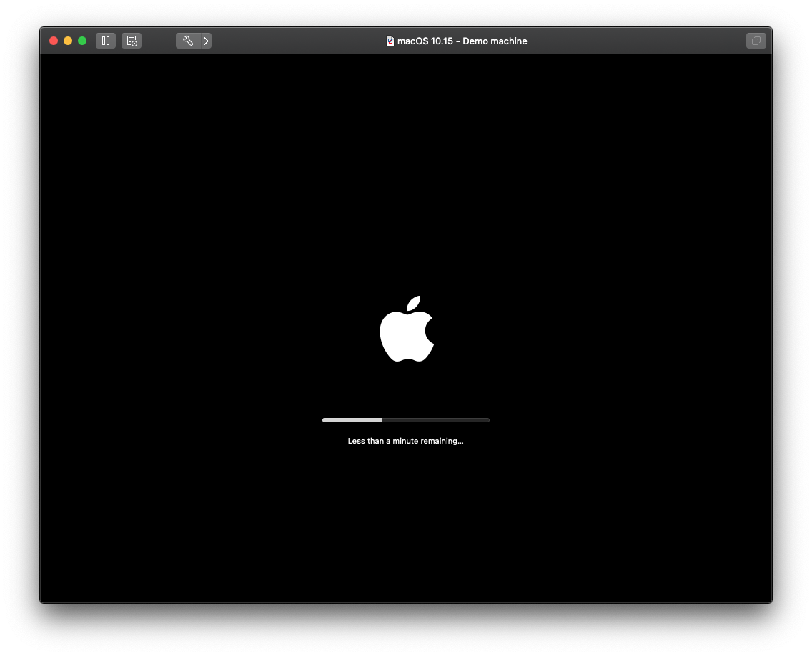The image size is (812, 656).
Task: Click the installation progress bar
Action: click(405, 420)
